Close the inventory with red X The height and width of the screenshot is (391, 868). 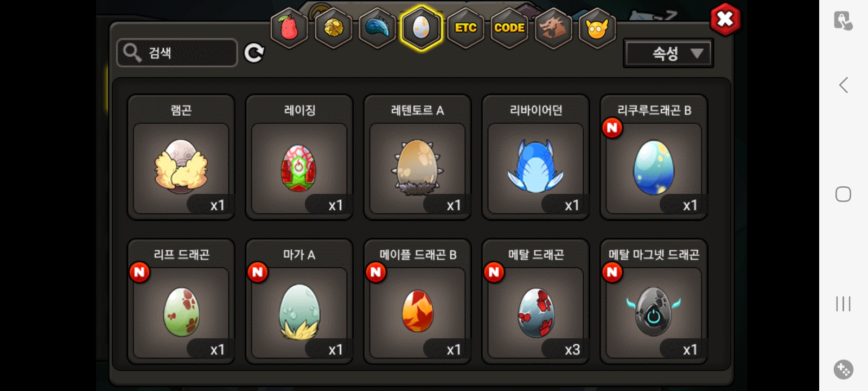725,20
